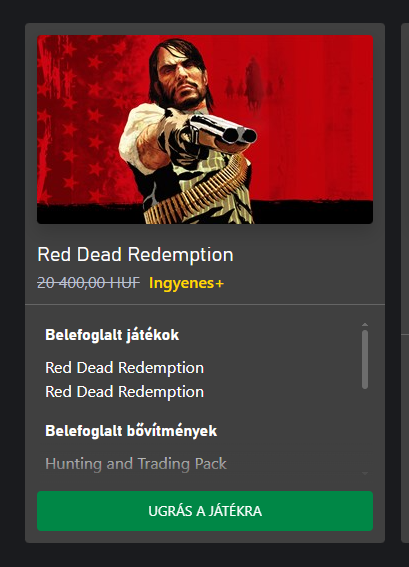Select the first Red Dead Redemption included game

pyautogui.click(x=124, y=368)
